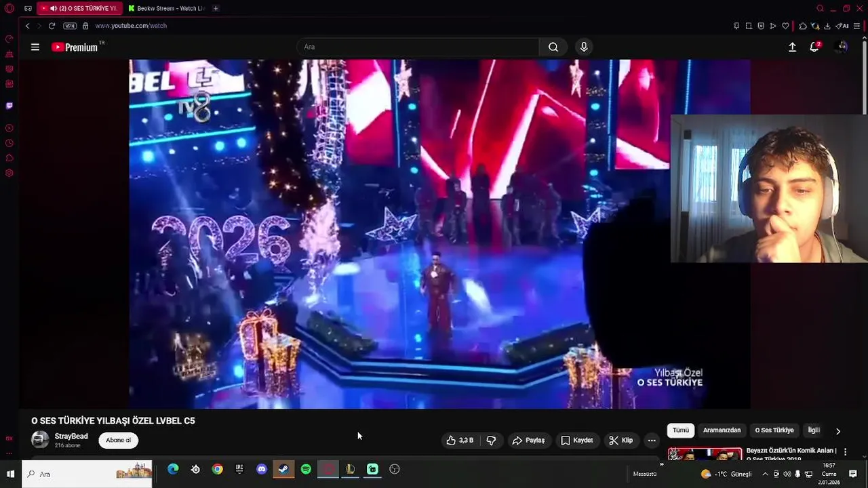This screenshot has height=488, width=868.
Task: Open a new tab with plus button
Action: click(216, 8)
